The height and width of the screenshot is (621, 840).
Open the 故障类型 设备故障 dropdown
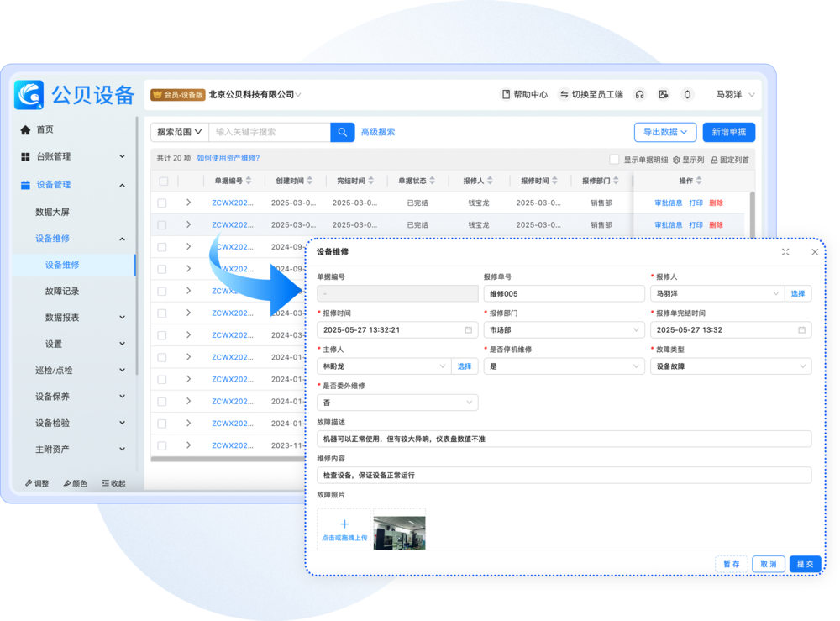click(731, 366)
